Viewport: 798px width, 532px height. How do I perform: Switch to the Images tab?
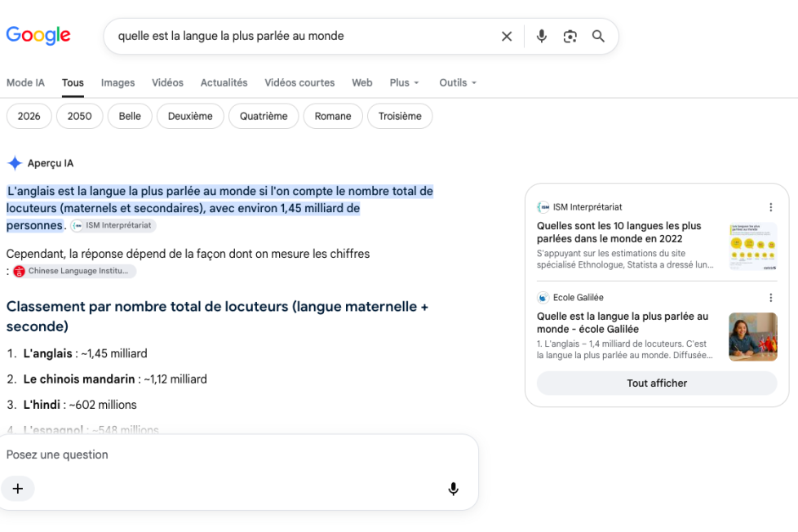(117, 82)
